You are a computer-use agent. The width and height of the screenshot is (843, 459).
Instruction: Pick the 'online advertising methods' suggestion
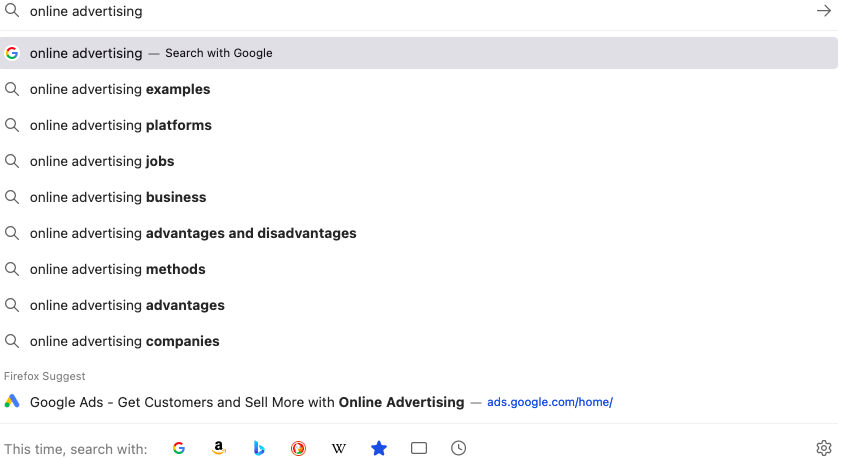pos(419,269)
